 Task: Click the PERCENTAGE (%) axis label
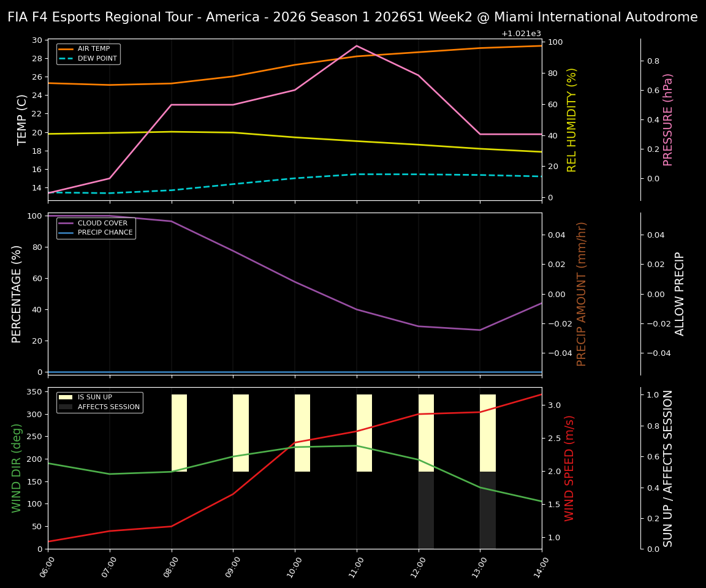(15, 292)
